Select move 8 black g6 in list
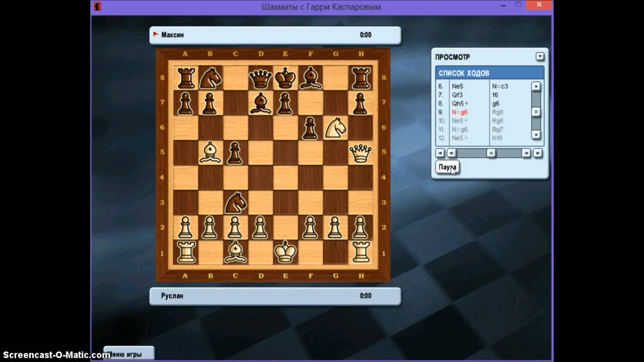Screen dimensions: 644x362 coord(496,104)
